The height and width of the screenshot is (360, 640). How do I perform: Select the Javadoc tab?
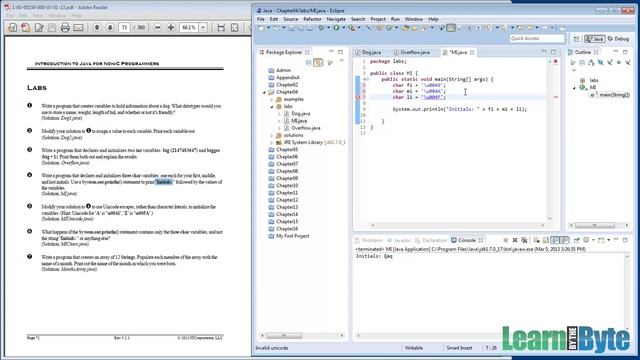[x=399, y=240]
